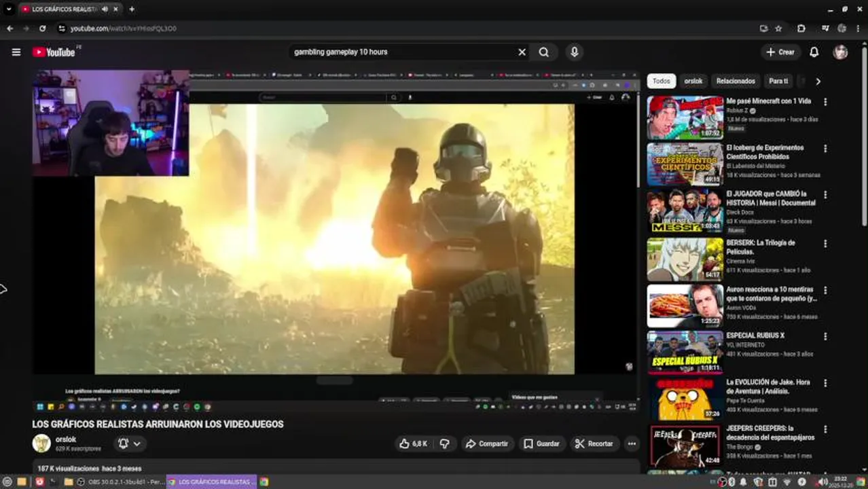868x489 pixels.
Task: Open options for Me pasé Minecraft video
Action: click(825, 102)
